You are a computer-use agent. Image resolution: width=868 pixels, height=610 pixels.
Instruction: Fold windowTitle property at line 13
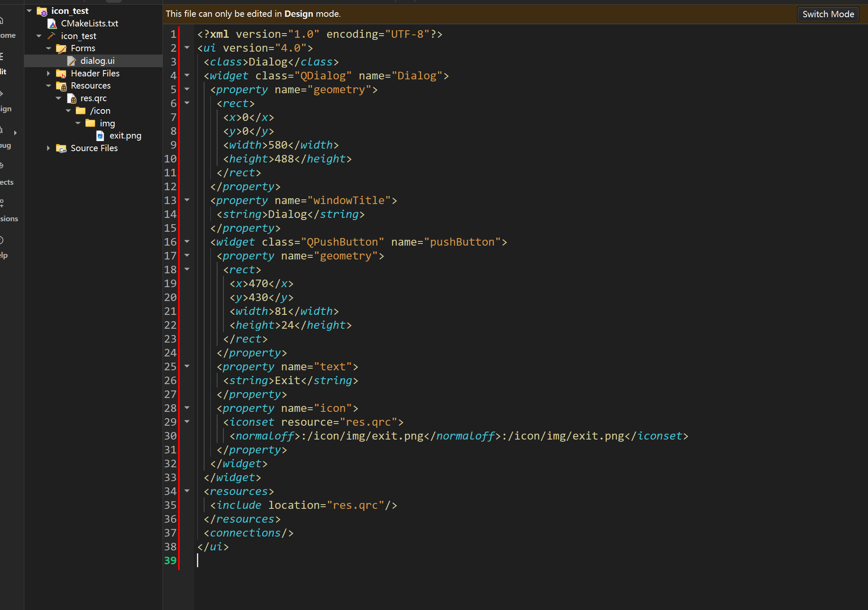pyautogui.click(x=187, y=200)
